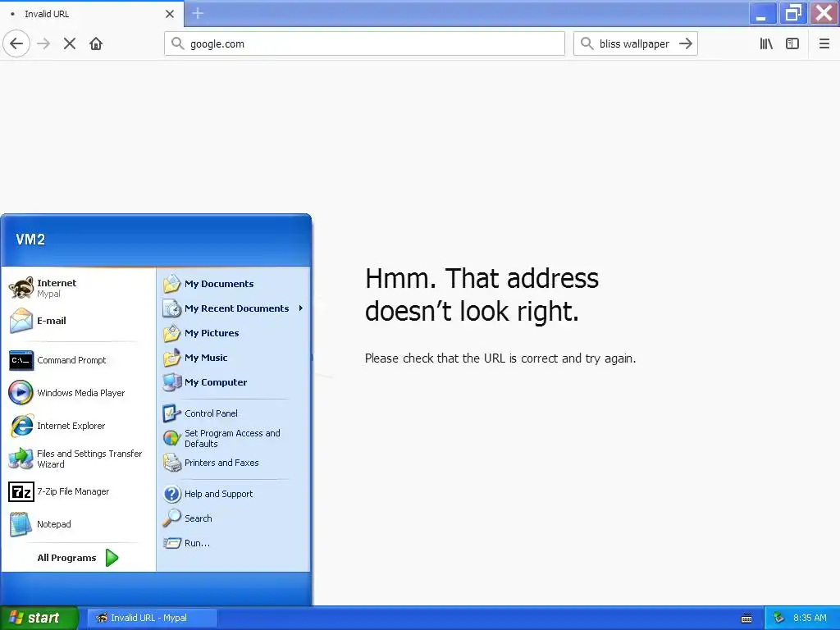Viewport: 840px width, 630px height.
Task: Open the Run... dialog
Action: (234, 543)
